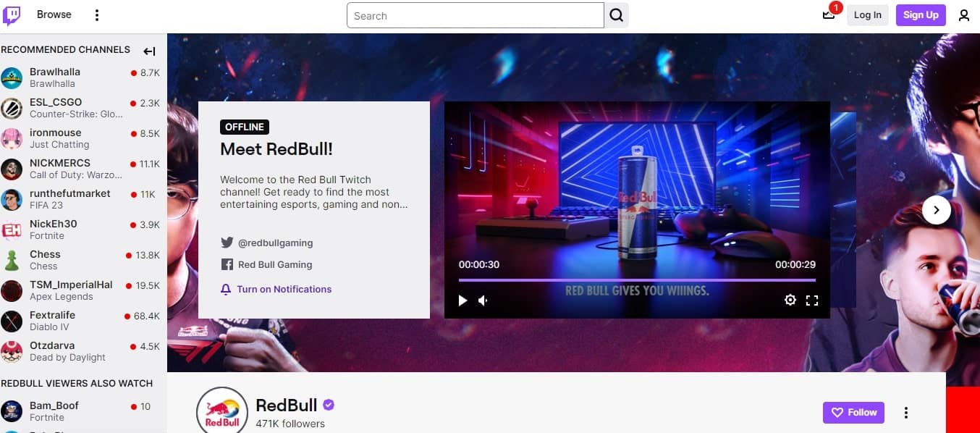Open the Fextralife channel avatar
The image size is (980, 433).
click(12, 321)
